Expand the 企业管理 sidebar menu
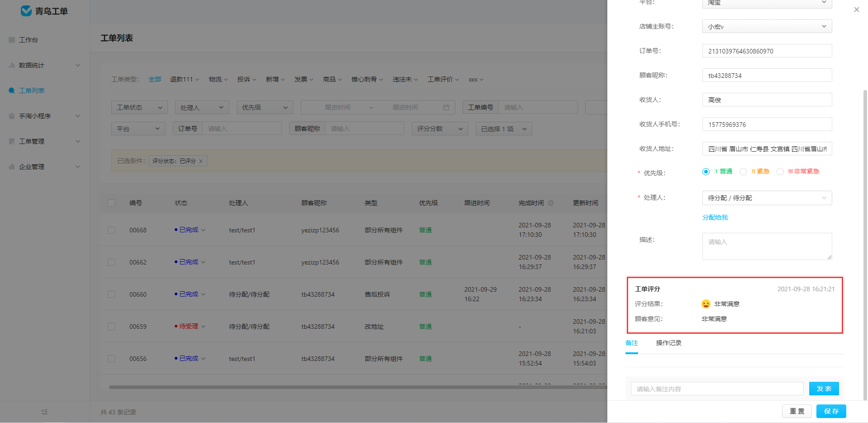The image size is (868, 423). tap(78, 167)
